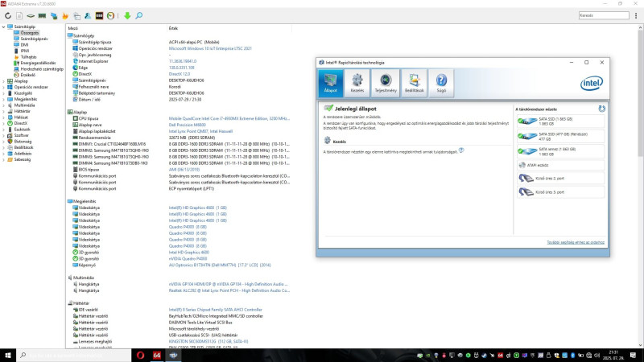The width and height of the screenshot is (644, 362).
Task: Click the sensor table toolbar icon
Action: pos(76,15)
